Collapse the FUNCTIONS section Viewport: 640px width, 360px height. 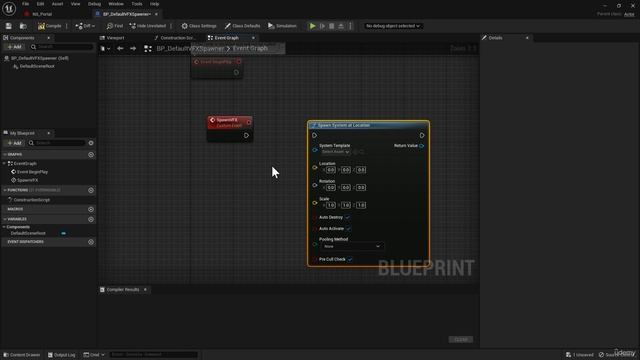coord(5,190)
